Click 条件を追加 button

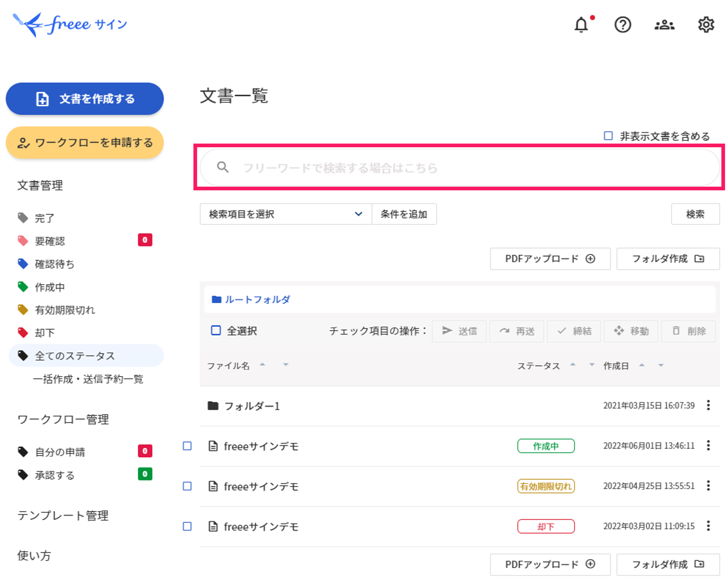coord(404,214)
